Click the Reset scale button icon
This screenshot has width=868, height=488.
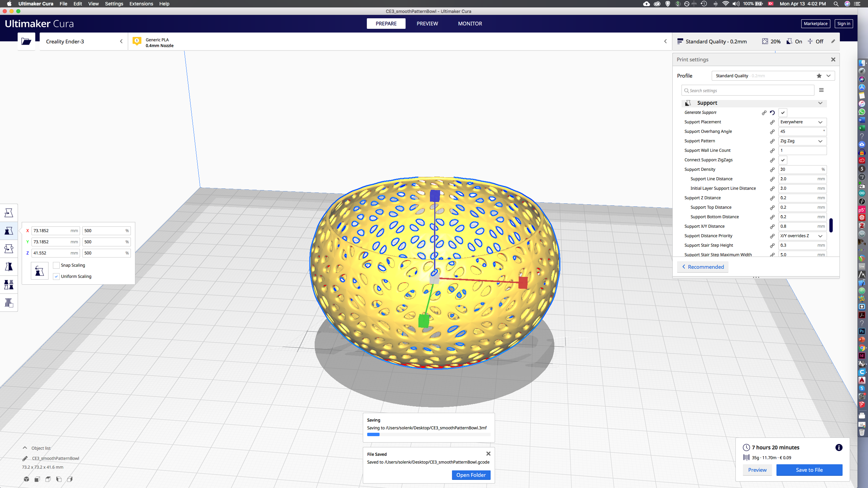39,271
